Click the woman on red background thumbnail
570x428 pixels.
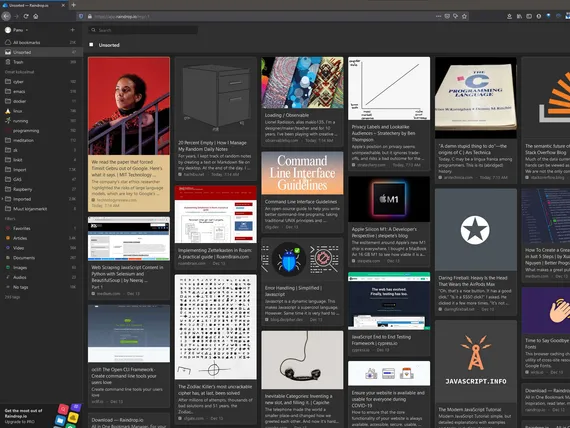pos(129,106)
